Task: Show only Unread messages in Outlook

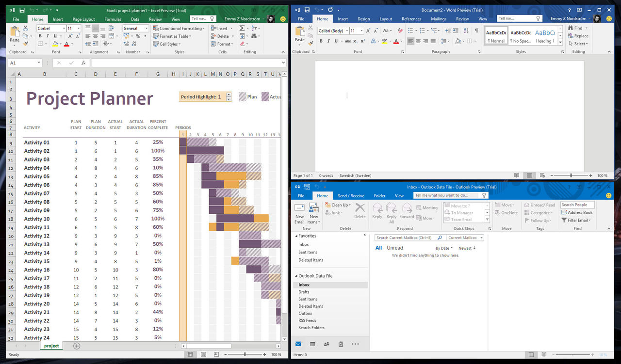Action: pyautogui.click(x=395, y=248)
